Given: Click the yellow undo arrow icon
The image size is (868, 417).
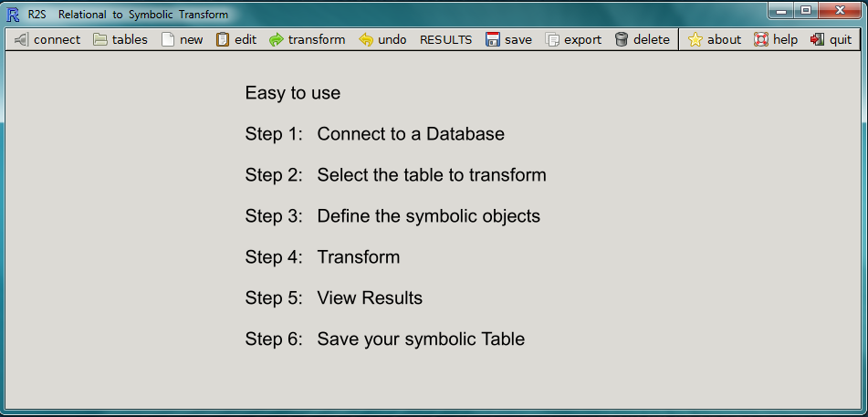Looking at the screenshot, I should [x=367, y=39].
